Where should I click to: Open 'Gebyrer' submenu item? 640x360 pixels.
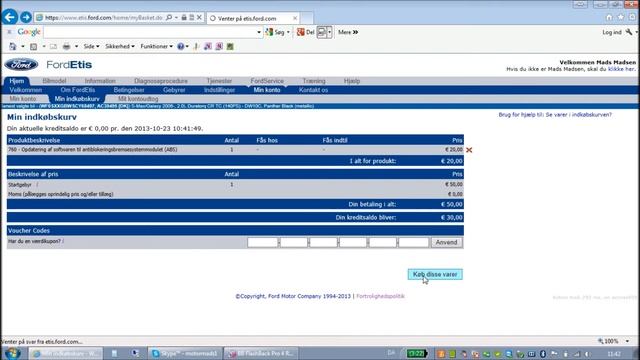point(174,90)
